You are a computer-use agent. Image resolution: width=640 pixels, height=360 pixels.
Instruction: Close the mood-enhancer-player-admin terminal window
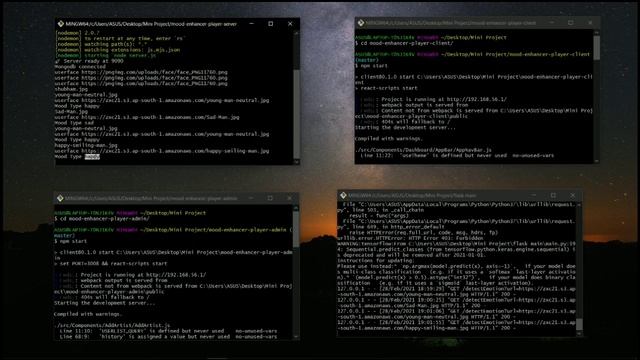point(289,198)
